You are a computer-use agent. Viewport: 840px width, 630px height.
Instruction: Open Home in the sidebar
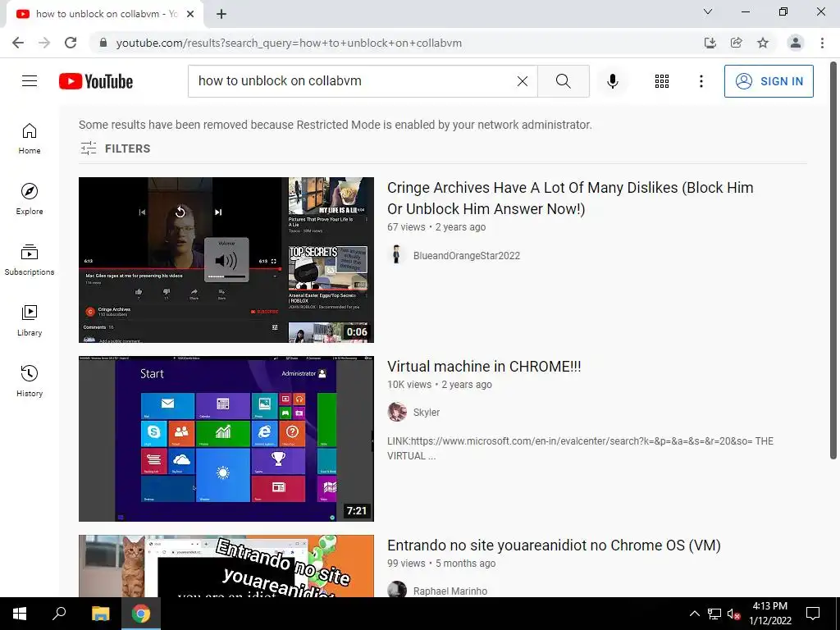click(x=30, y=139)
